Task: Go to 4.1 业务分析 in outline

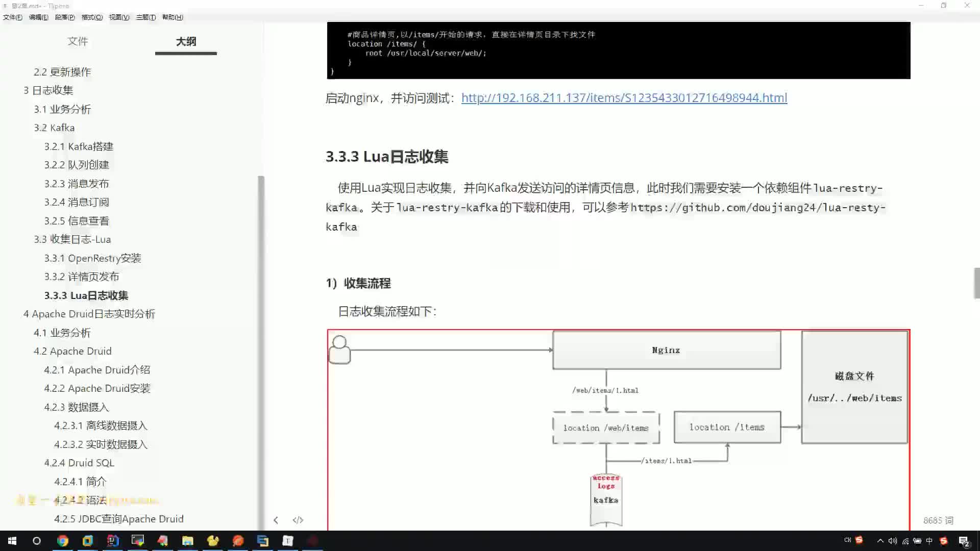Action: 62,333
